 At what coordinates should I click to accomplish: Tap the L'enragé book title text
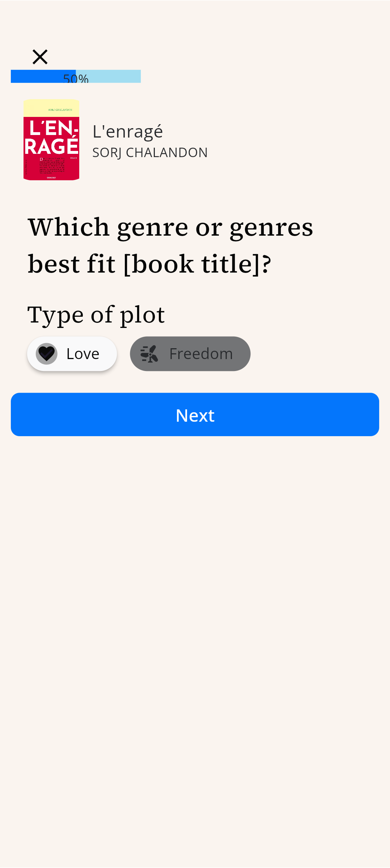(x=128, y=131)
